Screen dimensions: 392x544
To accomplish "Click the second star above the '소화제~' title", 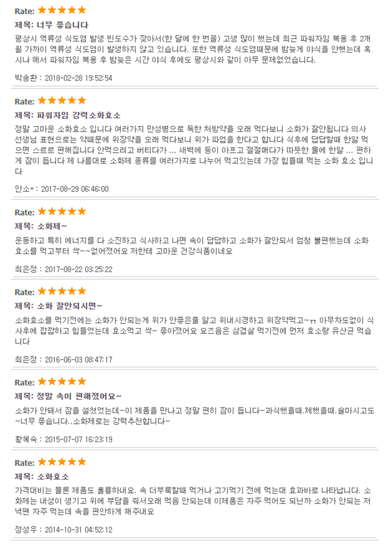I will pos(52,211).
